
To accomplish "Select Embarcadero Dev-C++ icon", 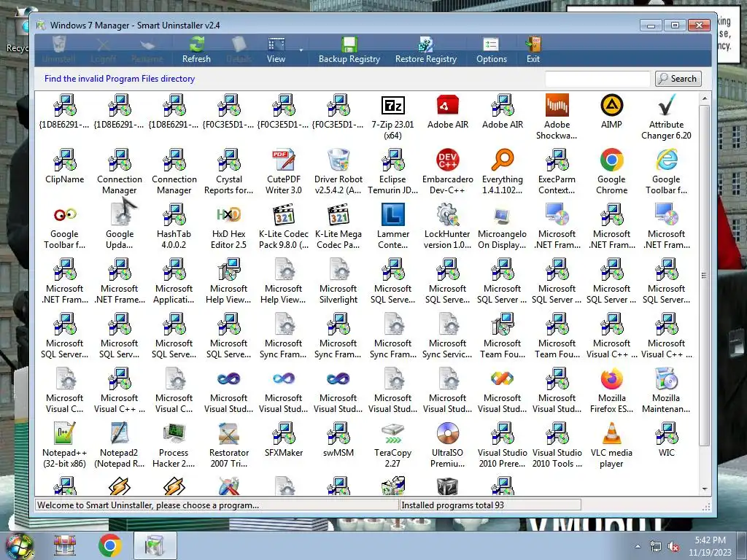I will click(x=448, y=171).
